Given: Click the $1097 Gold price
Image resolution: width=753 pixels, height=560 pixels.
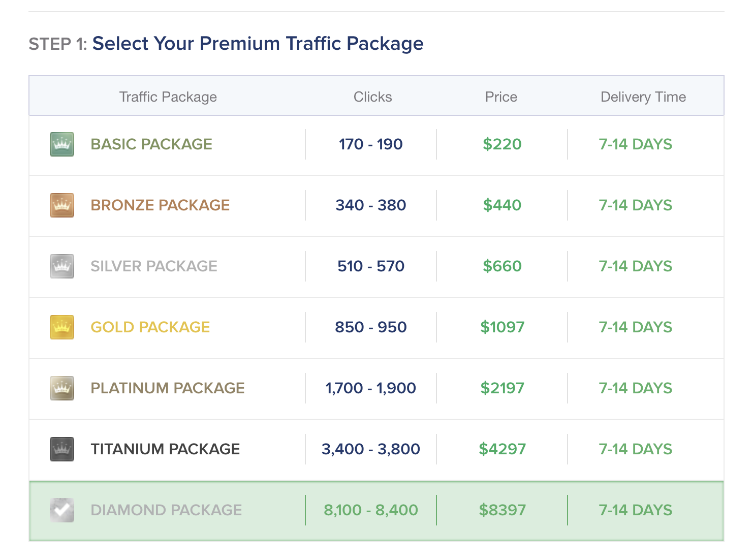Looking at the screenshot, I should point(502,327).
